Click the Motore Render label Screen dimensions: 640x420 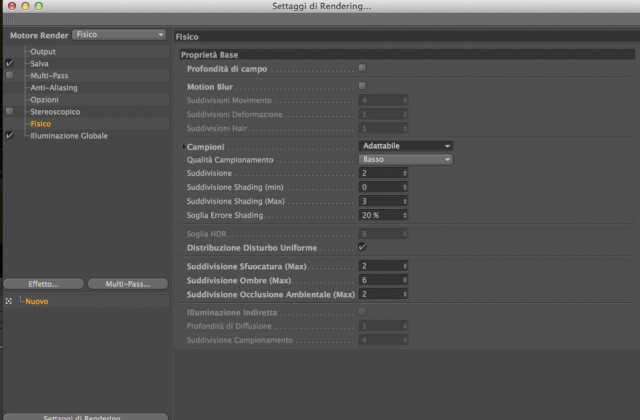(39, 36)
